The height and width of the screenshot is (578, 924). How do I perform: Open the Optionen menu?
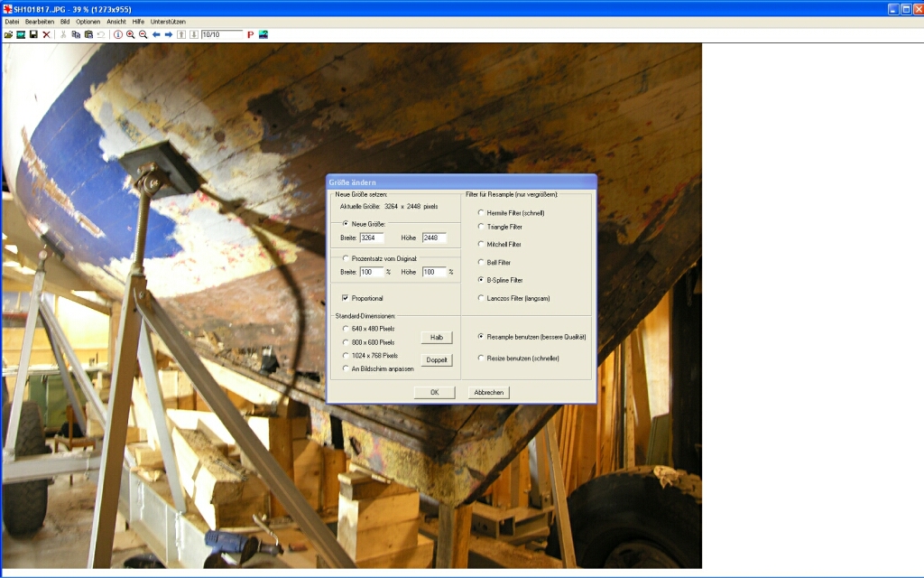point(88,21)
